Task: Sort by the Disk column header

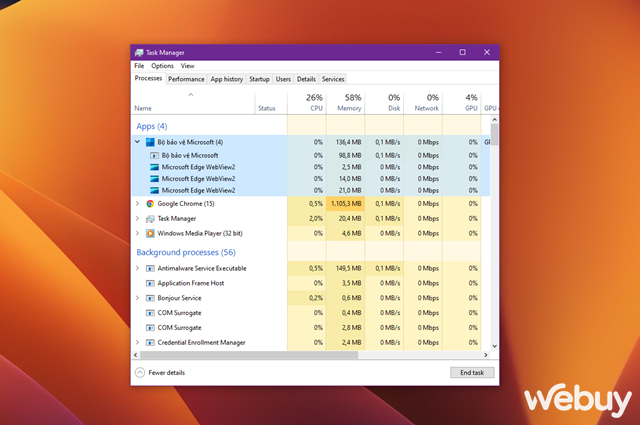Action: click(384, 103)
